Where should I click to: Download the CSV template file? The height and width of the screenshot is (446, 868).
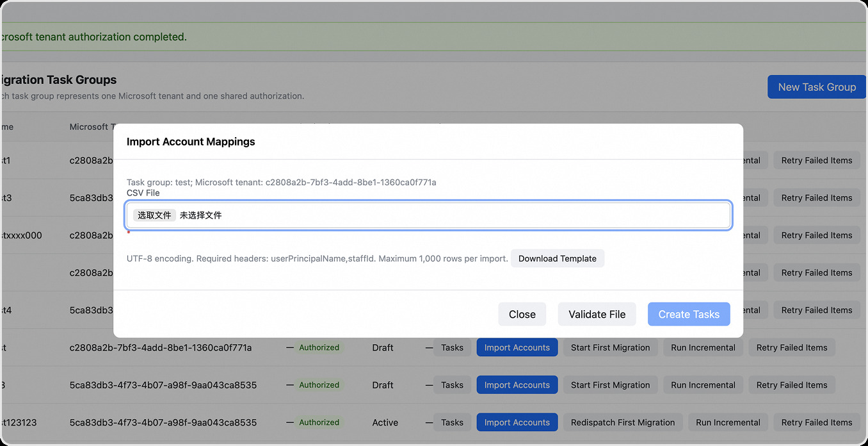click(557, 259)
